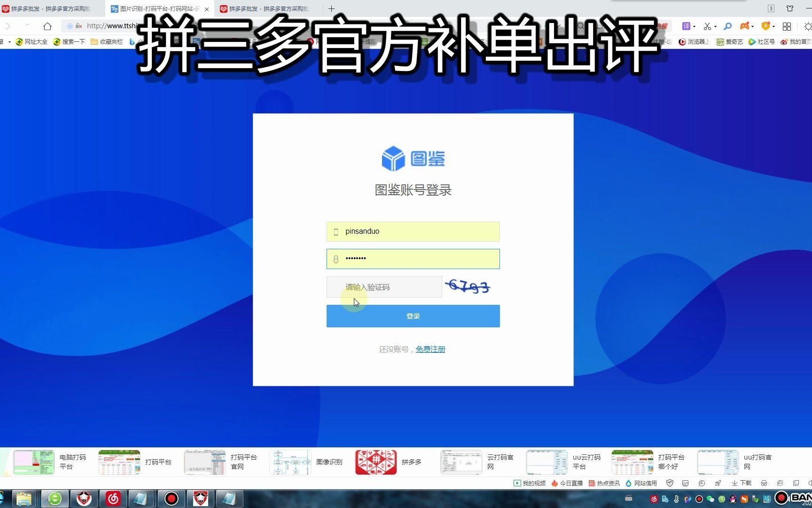Open the four-square extensions grid icon
This screenshot has width=812, height=508.
point(787,26)
